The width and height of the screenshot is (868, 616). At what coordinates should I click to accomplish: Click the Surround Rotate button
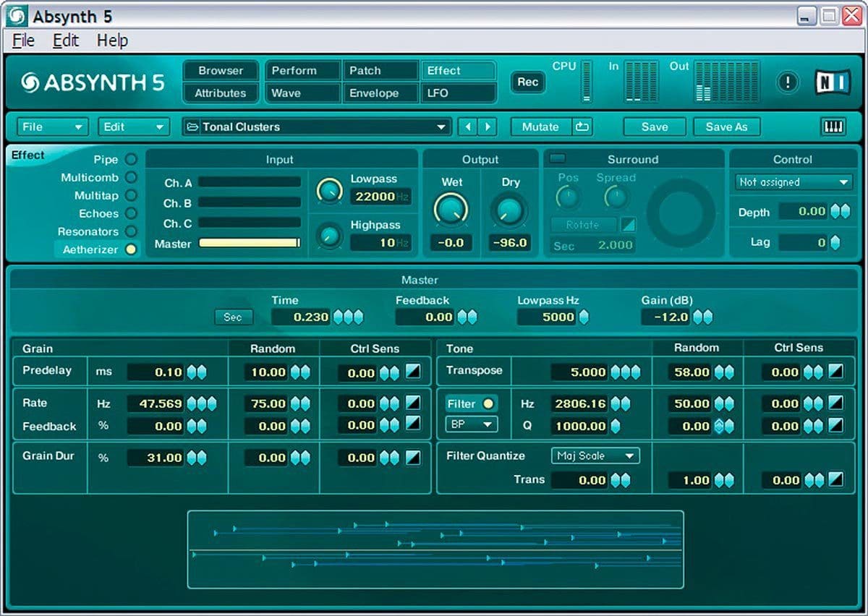pyautogui.click(x=584, y=225)
